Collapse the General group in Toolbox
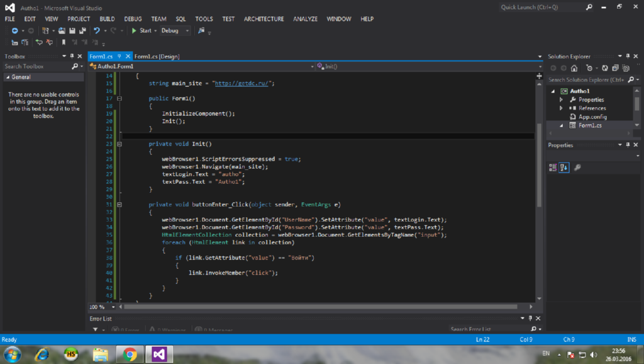Image resolution: width=644 pixels, height=364 pixels. 8,77
